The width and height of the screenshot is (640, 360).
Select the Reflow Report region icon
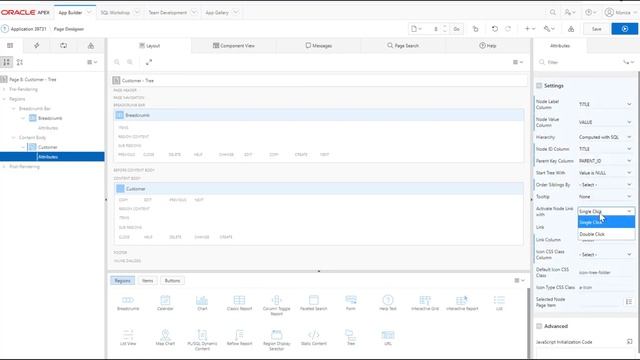(x=239, y=335)
